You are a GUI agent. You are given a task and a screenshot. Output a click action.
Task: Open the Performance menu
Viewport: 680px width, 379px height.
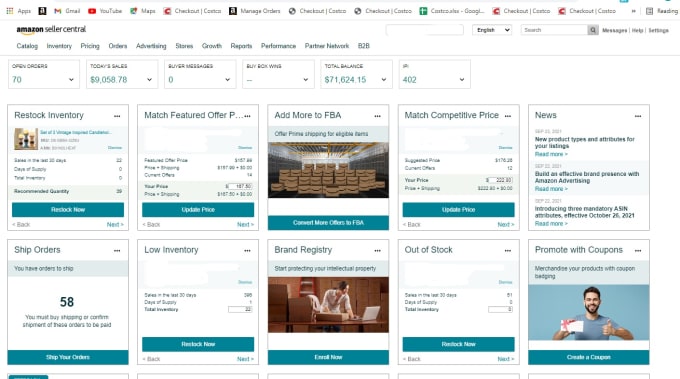point(278,46)
